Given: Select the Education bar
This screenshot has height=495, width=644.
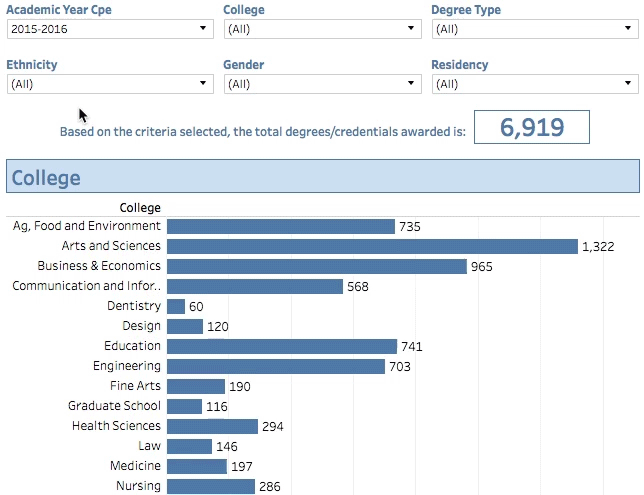Looking at the screenshot, I should click(x=282, y=346).
